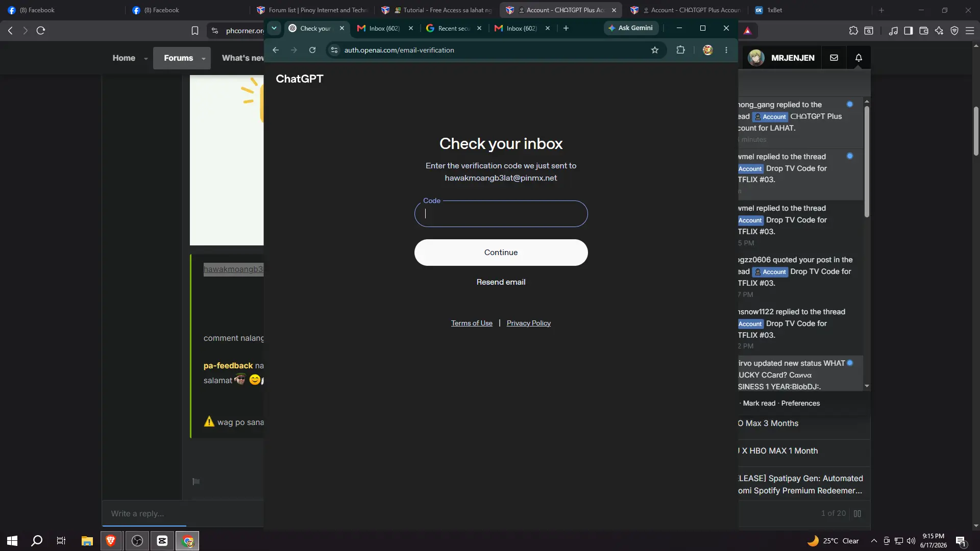Click the forum alerts bell icon
This screenshot has height=551, width=980.
[x=859, y=58]
